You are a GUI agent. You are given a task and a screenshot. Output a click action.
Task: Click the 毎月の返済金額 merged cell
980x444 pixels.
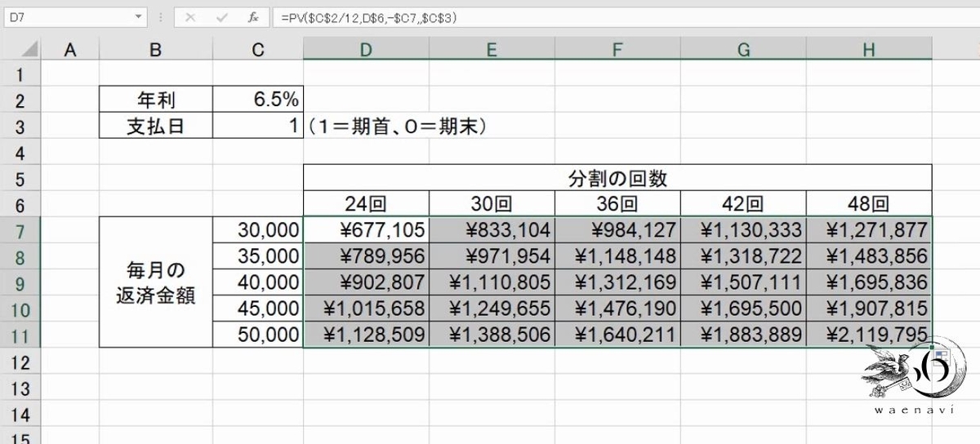coord(155,283)
